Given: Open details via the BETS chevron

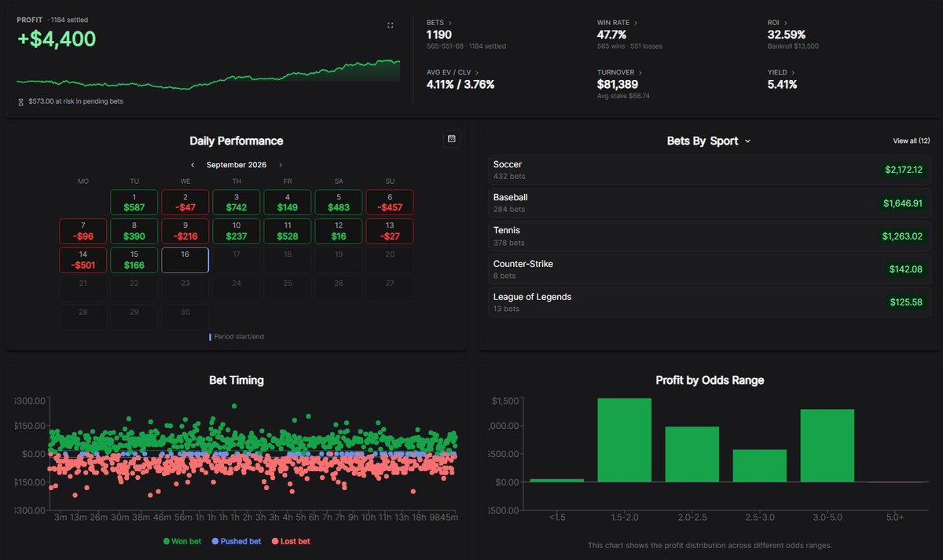Looking at the screenshot, I should point(452,23).
